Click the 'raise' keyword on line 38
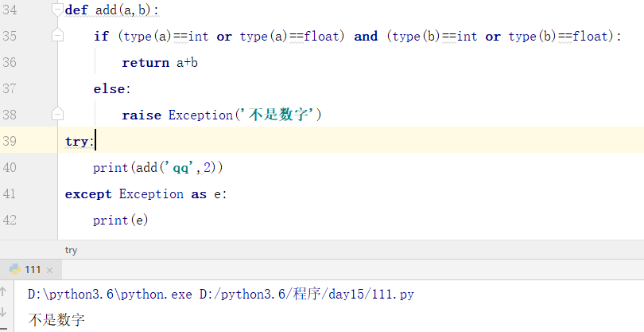This screenshot has height=332, width=644. [x=142, y=115]
